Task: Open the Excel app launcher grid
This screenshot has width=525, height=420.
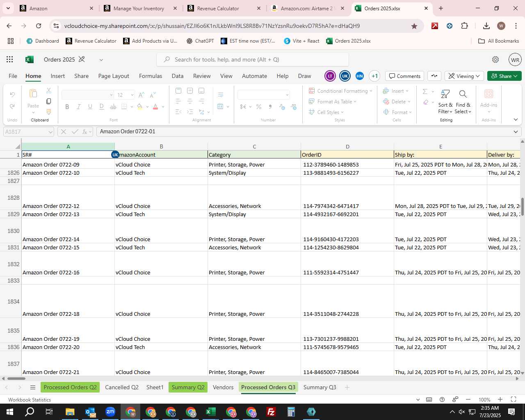Action: pos(10,59)
